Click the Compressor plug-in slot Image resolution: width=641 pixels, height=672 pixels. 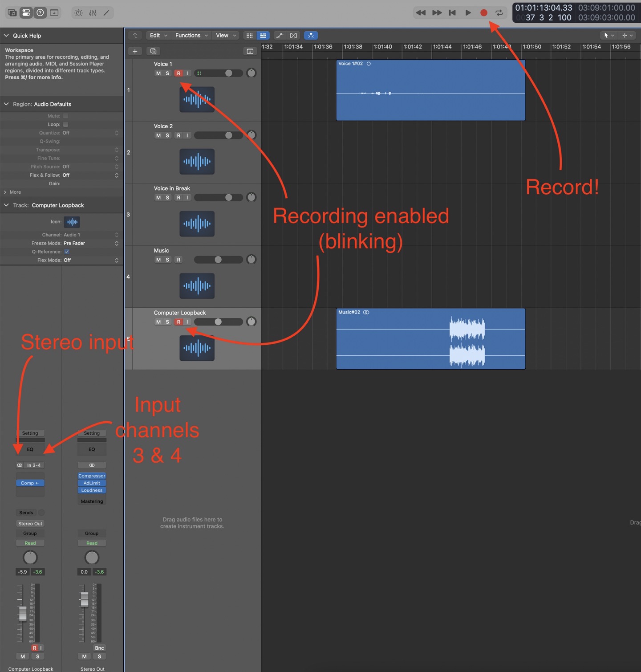(x=92, y=476)
